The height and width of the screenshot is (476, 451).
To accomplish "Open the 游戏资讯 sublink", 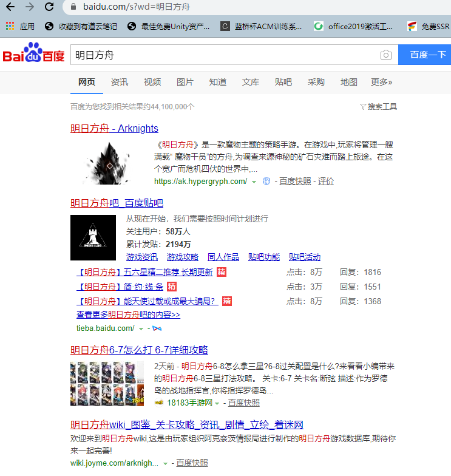I will (x=142, y=257).
